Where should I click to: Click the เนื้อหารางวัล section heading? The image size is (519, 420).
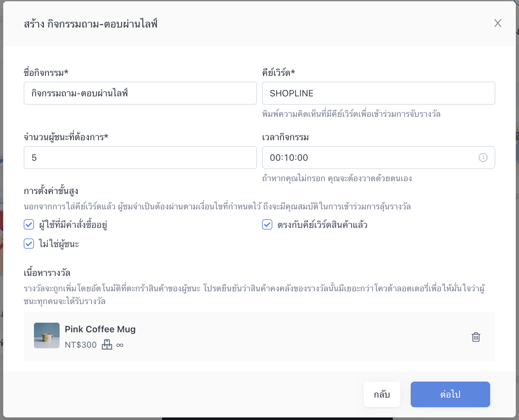47,273
